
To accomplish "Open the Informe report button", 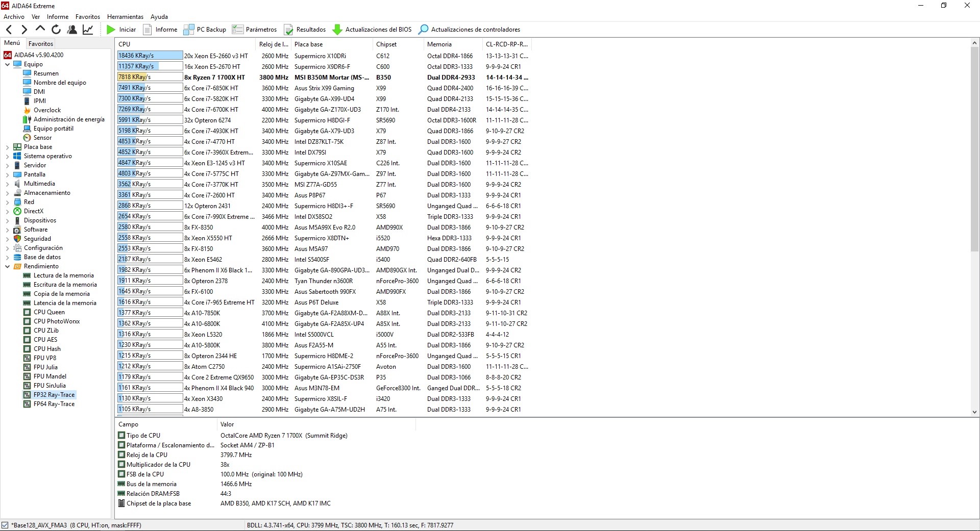I will point(160,30).
